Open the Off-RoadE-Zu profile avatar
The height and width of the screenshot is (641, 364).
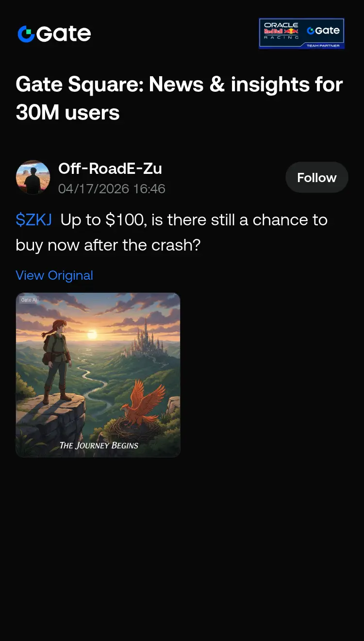[x=33, y=177]
